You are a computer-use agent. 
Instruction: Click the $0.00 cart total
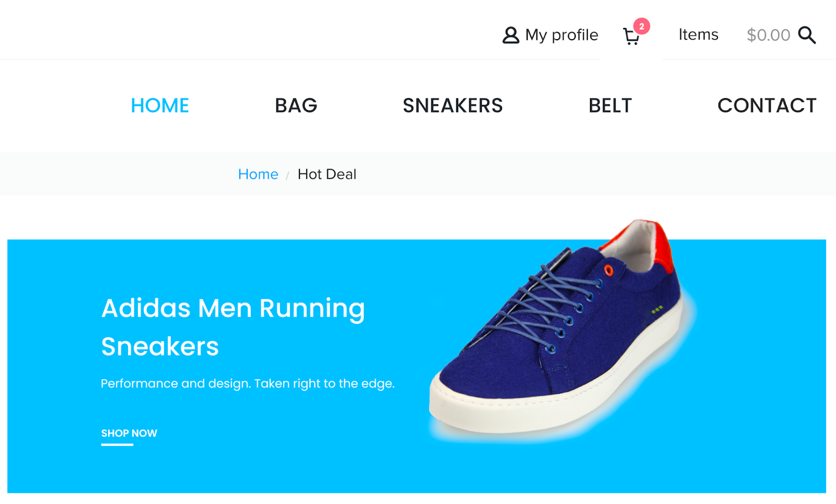(x=768, y=35)
